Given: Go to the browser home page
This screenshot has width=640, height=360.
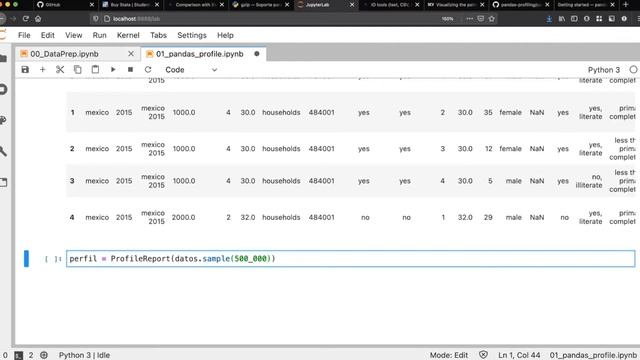Looking at the screenshot, I should pos(38,19).
